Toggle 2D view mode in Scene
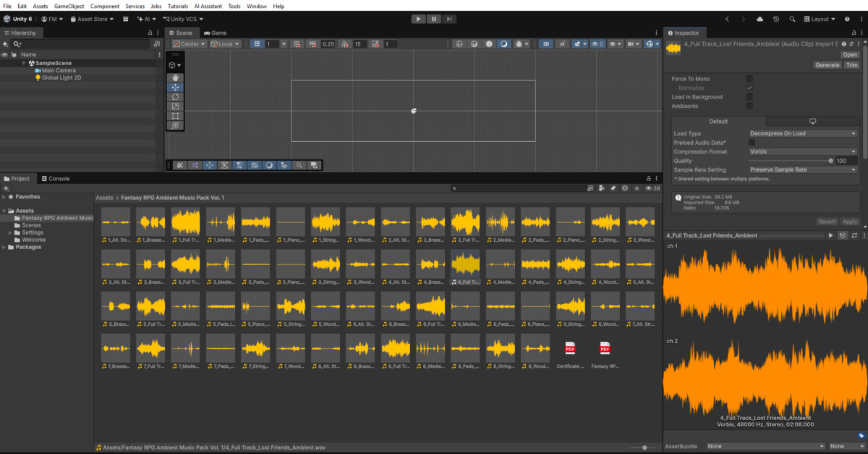Screen dimensions: 868x454 pyautogui.click(x=546, y=44)
